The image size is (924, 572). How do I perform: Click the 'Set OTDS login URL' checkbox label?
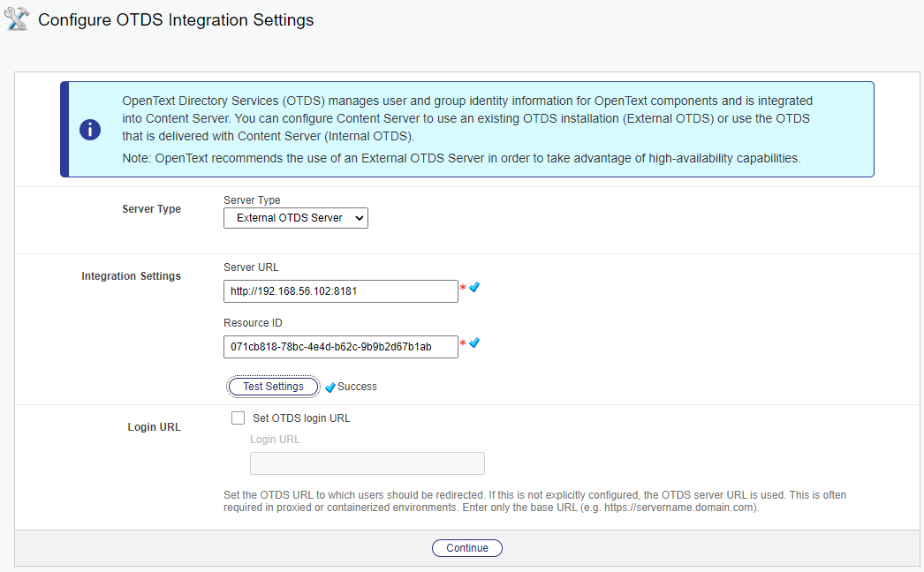tap(301, 418)
